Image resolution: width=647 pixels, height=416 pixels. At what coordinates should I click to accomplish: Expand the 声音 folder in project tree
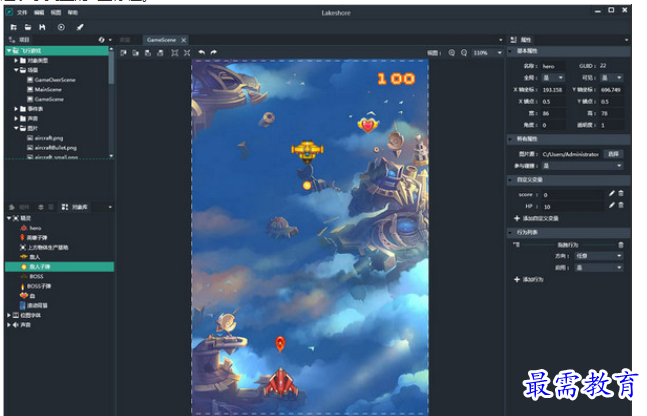click(x=16, y=118)
